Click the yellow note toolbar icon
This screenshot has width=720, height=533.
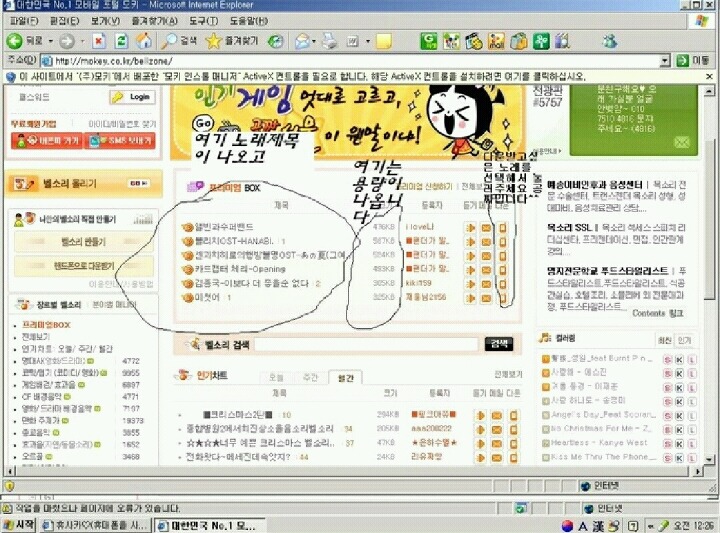coord(383,41)
